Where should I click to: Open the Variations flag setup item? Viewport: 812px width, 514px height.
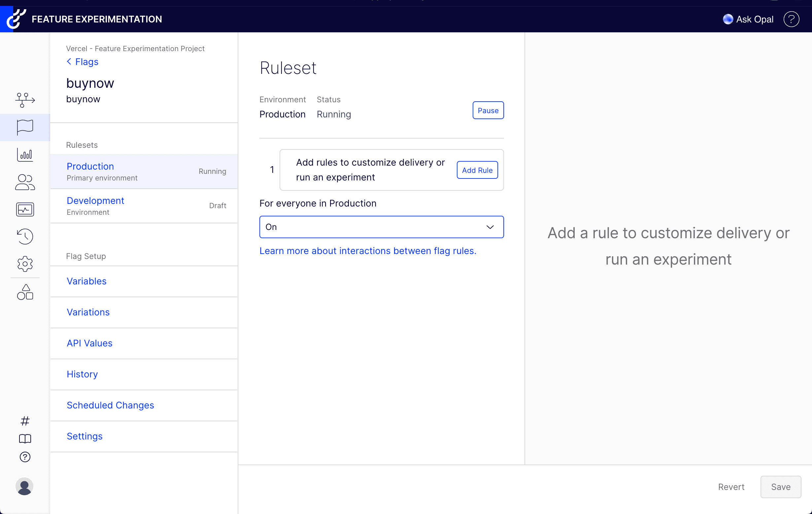[x=88, y=312]
